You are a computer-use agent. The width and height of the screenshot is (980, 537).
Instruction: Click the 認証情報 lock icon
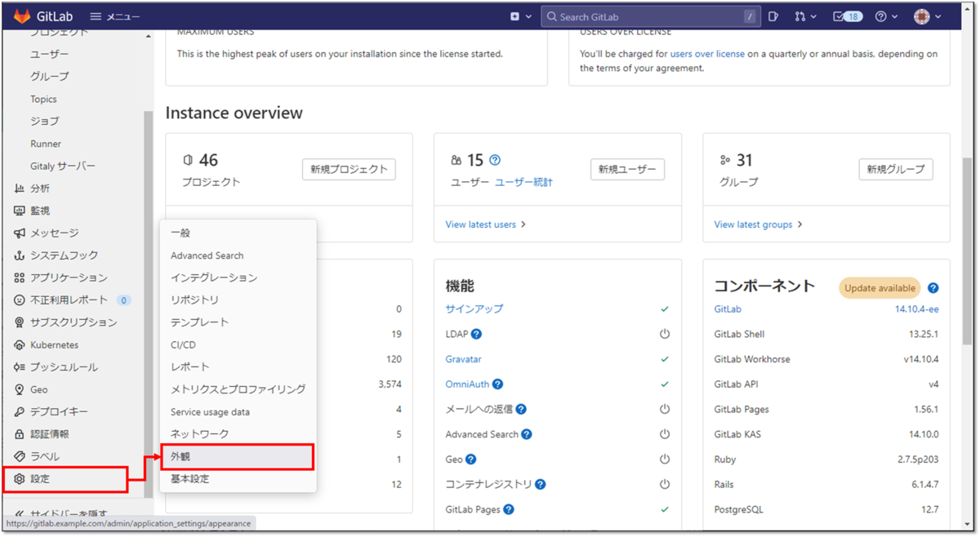pos(20,434)
